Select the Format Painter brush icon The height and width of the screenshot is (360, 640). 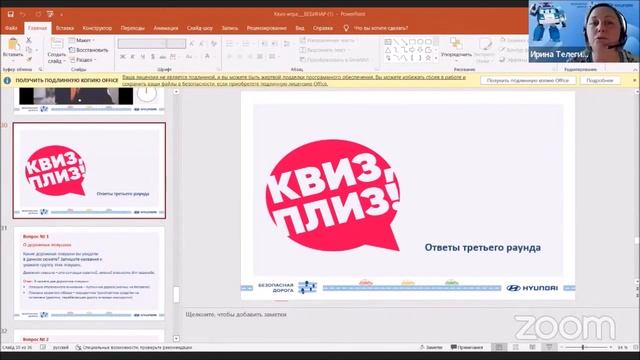tap(29, 60)
